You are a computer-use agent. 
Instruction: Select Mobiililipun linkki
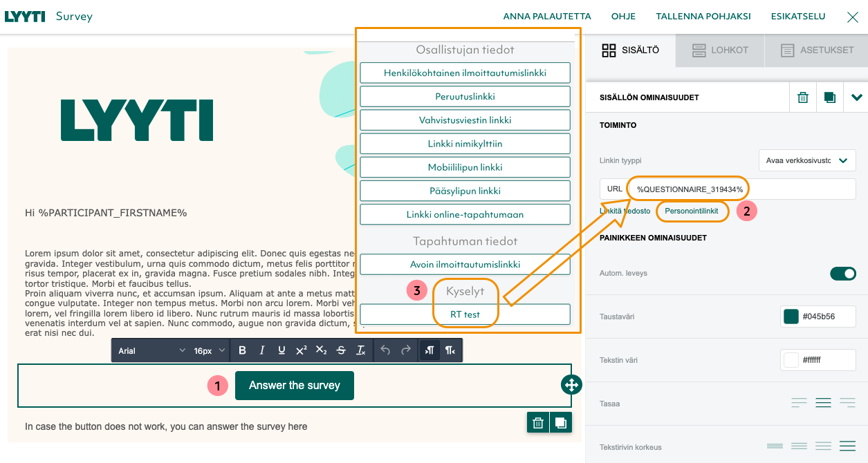(x=465, y=167)
